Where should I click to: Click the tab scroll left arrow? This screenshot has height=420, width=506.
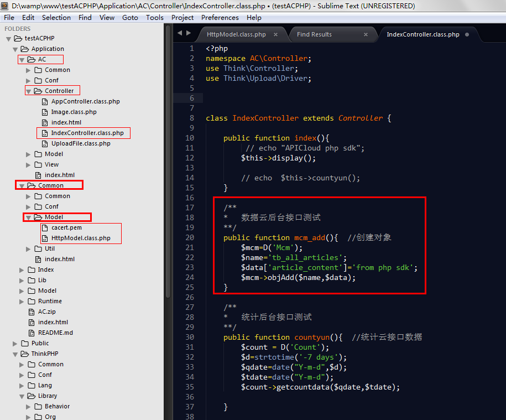coord(180,34)
